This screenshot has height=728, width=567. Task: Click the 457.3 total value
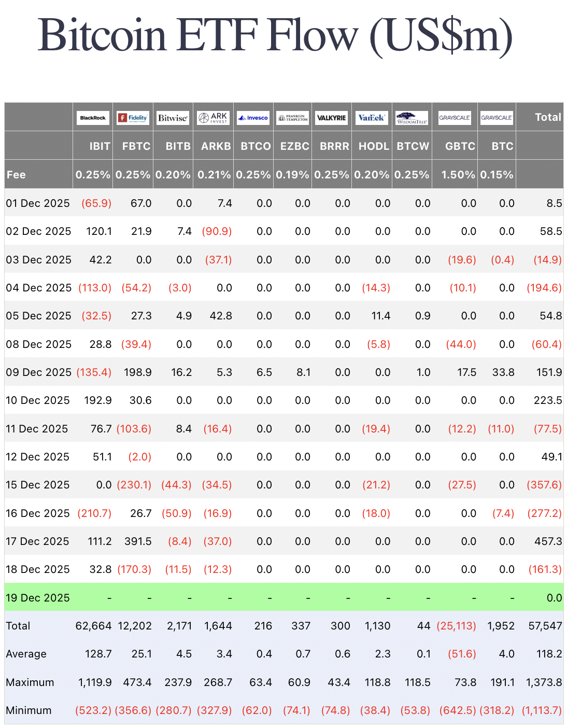click(x=548, y=541)
